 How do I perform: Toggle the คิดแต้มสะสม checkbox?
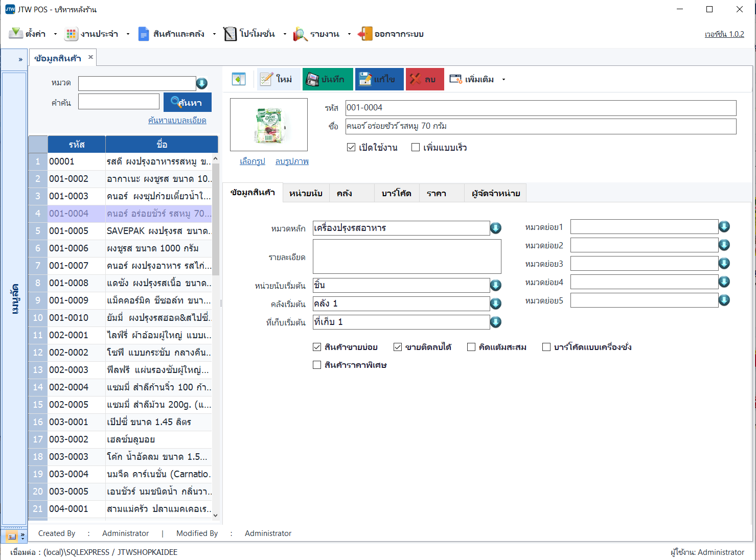tap(471, 347)
